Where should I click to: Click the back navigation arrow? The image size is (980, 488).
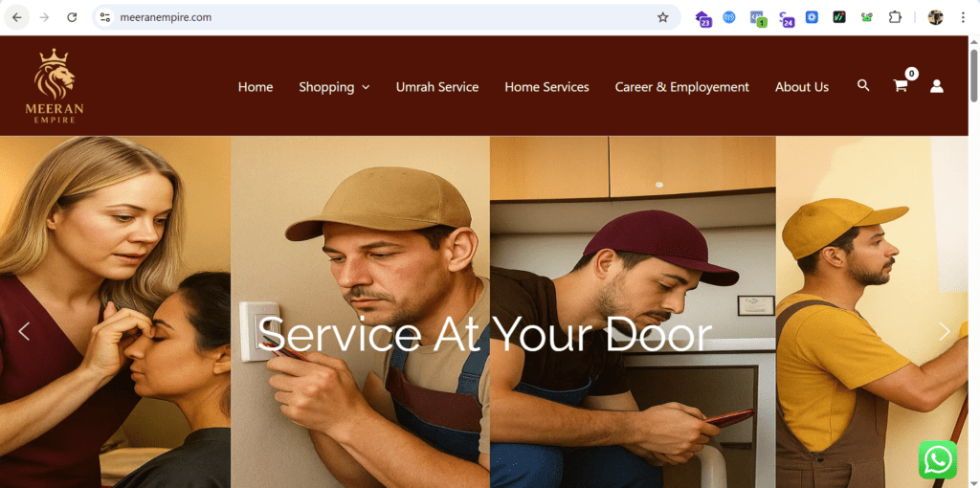pos(17,17)
